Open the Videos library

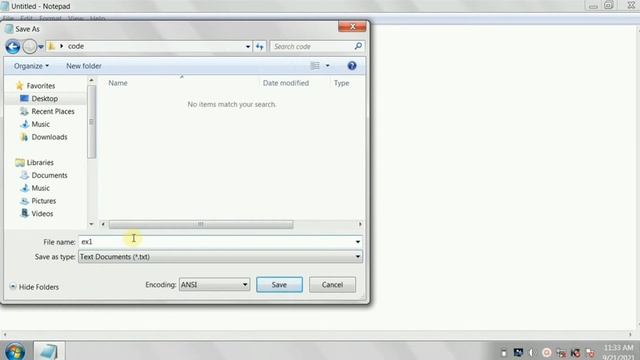pyautogui.click(x=42, y=213)
